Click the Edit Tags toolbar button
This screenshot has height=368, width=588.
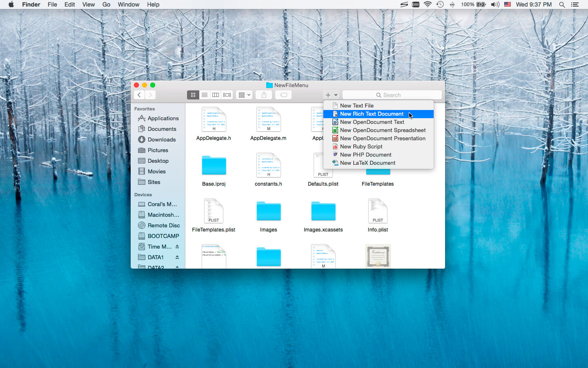[x=283, y=95]
